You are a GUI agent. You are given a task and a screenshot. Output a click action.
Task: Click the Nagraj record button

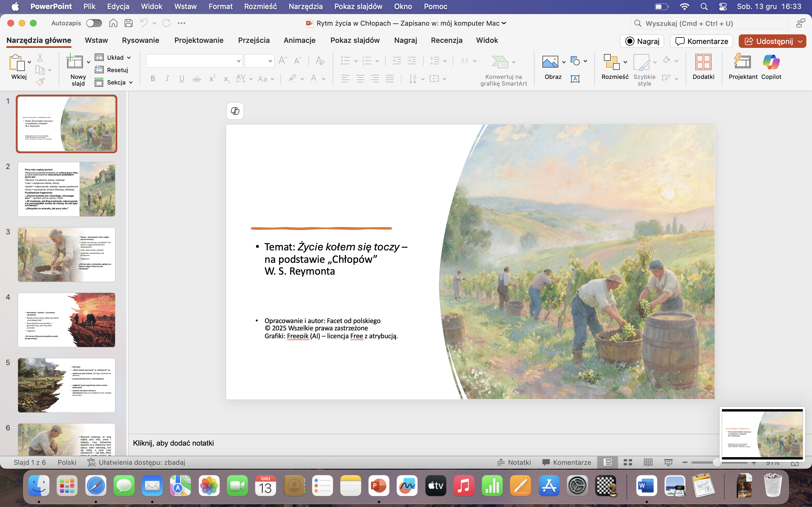click(x=641, y=41)
